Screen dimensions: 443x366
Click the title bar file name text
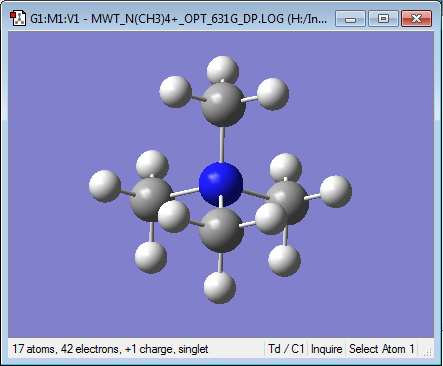pos(178,19)
